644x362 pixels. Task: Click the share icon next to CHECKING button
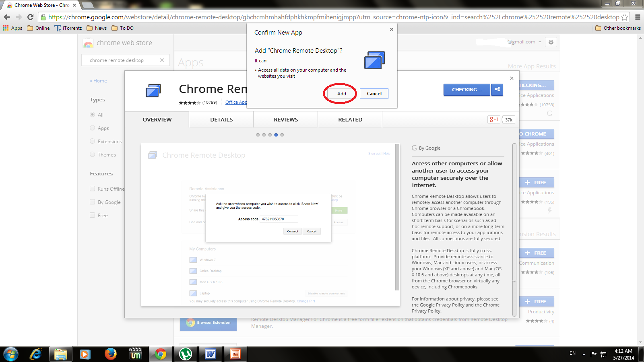pyautogui.click(x=497, y=90)
